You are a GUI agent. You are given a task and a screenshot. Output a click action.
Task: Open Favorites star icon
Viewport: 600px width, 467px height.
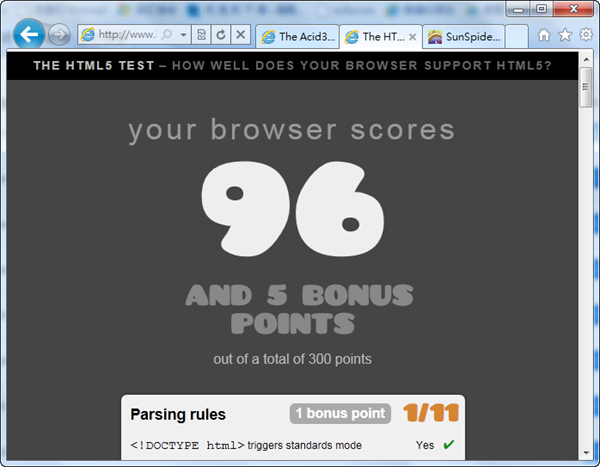pos(565,35)
